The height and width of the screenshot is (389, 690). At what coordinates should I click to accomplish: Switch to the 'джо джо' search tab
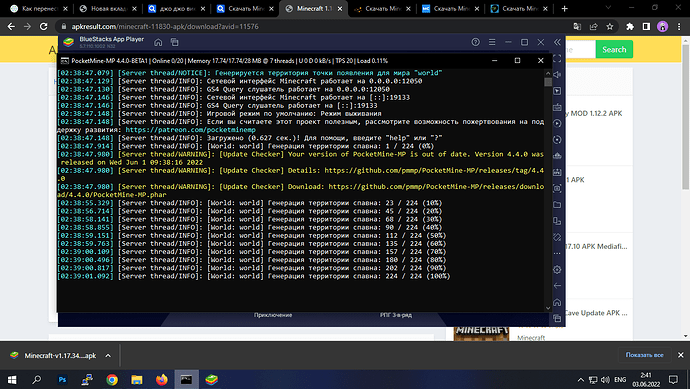[177, 8]
